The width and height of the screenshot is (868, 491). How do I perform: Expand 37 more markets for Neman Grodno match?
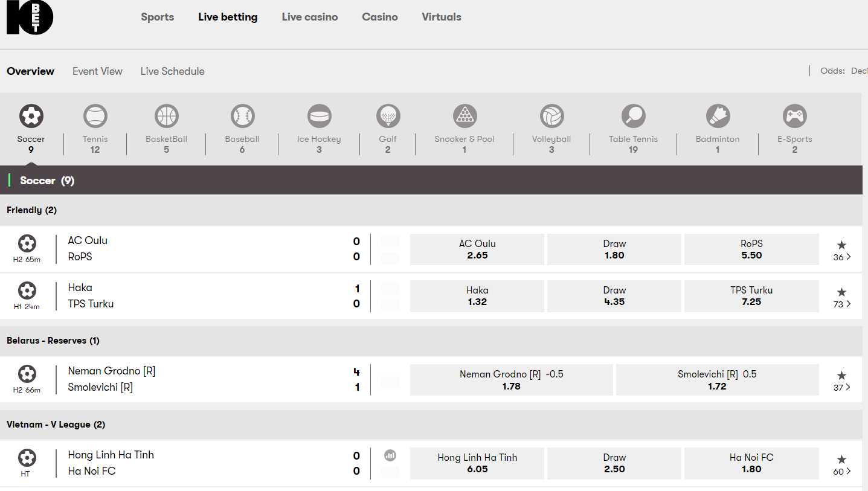pyautogui.click(x=842, y=387)
